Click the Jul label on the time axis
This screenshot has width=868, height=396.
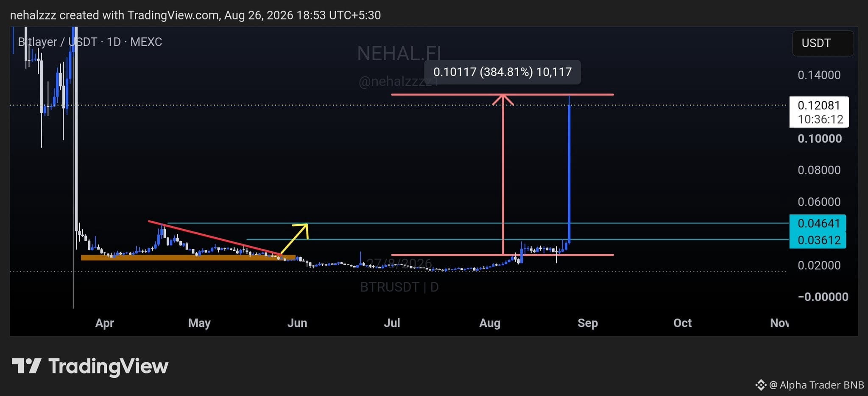392,323
